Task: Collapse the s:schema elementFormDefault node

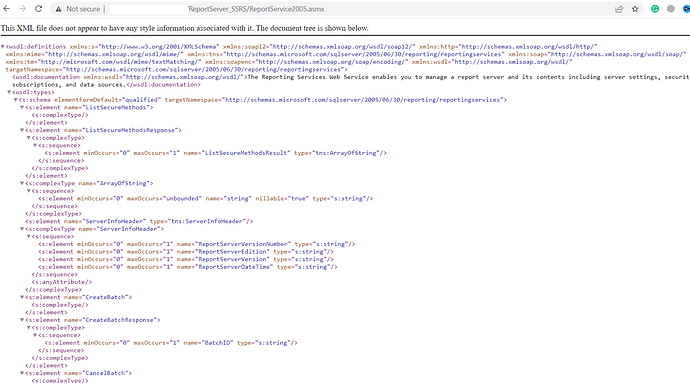Action: click(15, 99)
